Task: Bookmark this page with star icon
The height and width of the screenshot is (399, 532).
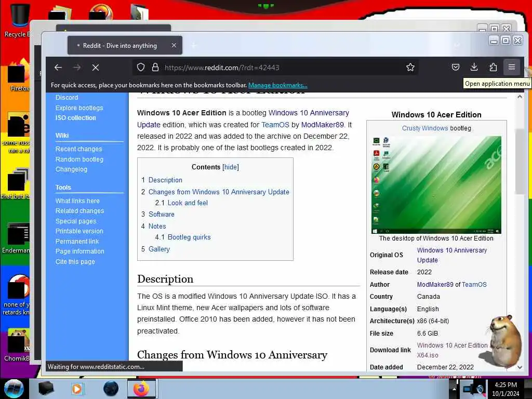Action: pyautogui.click(x=410, y=67)
